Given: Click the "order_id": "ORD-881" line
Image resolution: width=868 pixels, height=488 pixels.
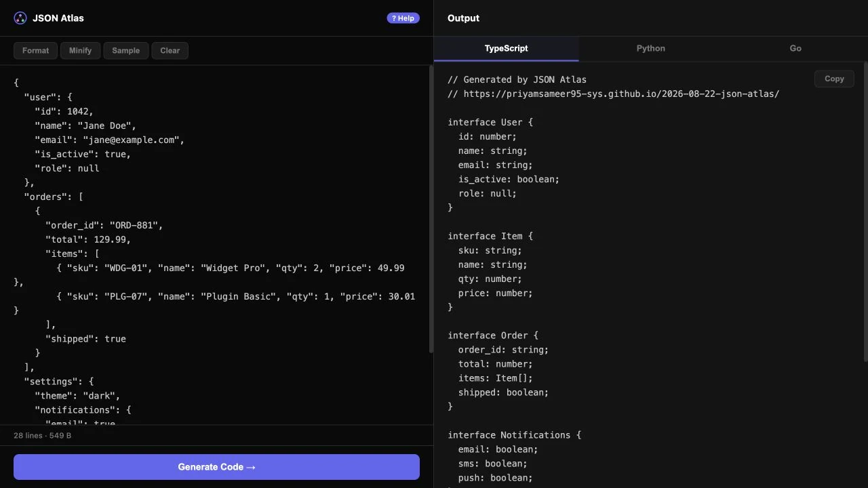Looking at the screenshot, I should pyautogui.click(x=104, y=225).
